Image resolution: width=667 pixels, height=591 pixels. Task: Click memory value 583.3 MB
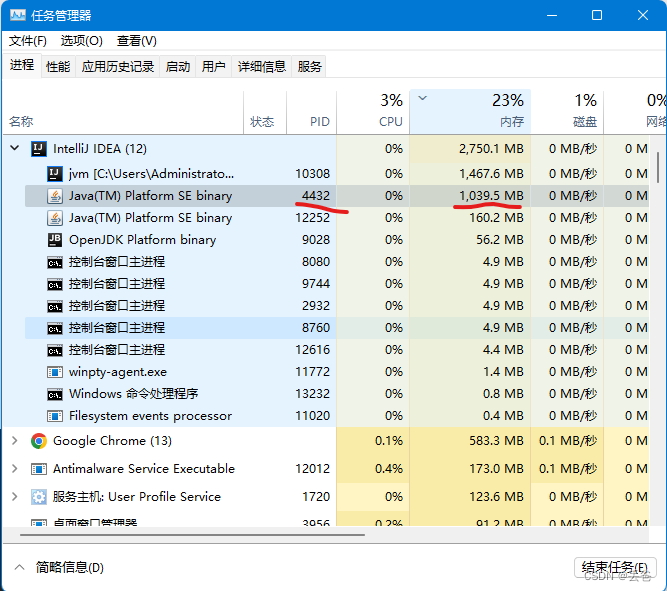coord(496,441)
